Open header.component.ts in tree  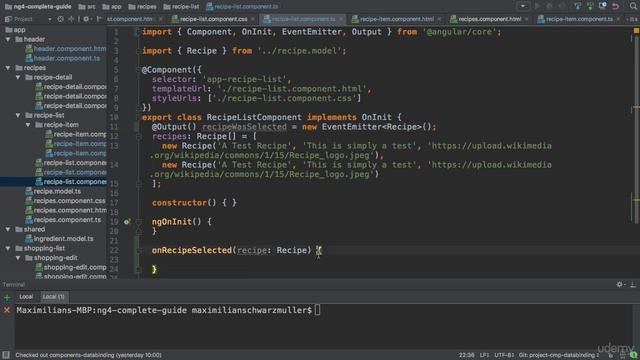coord(63,58)
